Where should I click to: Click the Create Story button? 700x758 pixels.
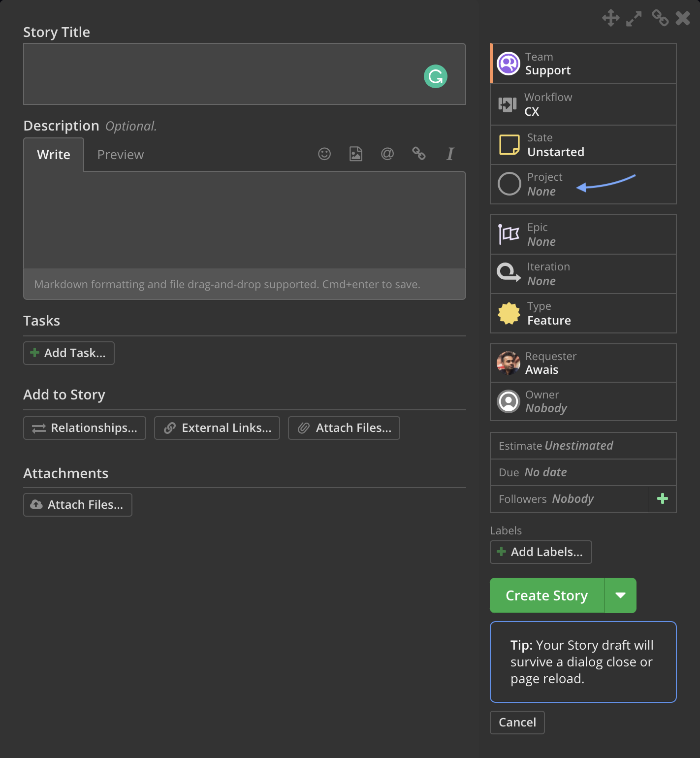click(x=547, y=595)
